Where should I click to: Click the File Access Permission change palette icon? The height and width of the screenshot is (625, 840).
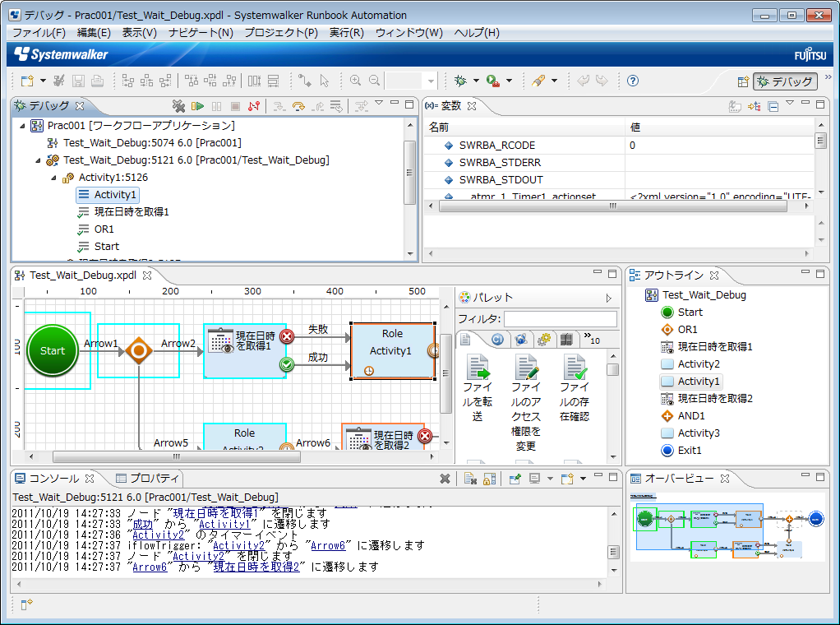(x=526, y=403)
